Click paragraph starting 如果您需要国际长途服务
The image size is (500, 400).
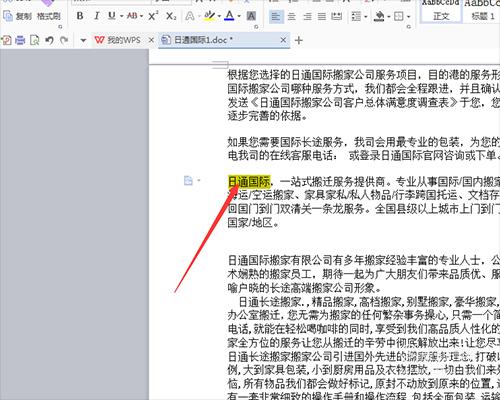tap(364, 149)
